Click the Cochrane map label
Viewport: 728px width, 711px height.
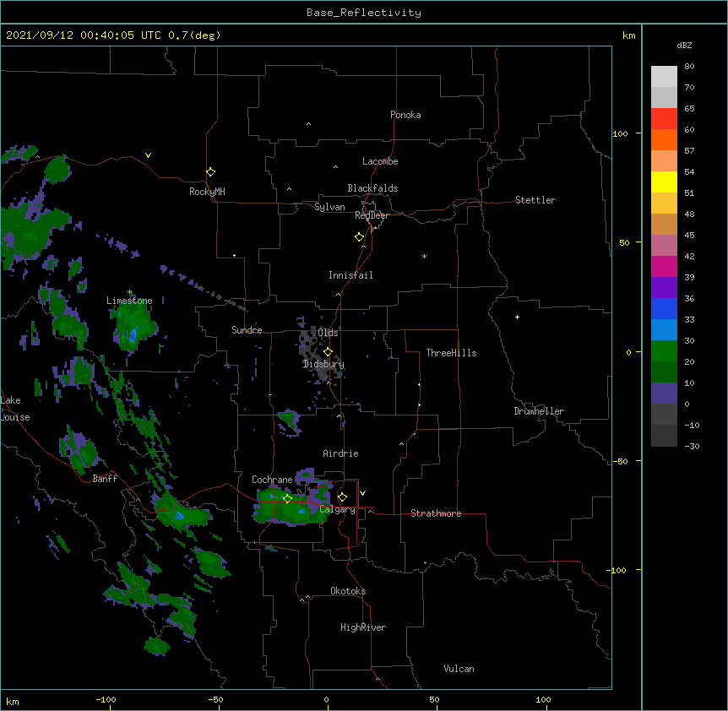tap(272, 480)
